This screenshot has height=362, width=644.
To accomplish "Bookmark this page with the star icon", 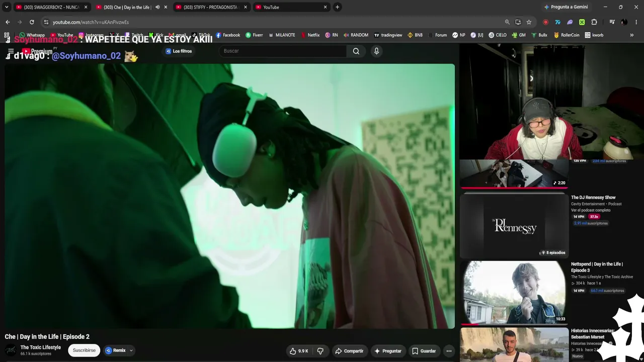I will point(529,22).
